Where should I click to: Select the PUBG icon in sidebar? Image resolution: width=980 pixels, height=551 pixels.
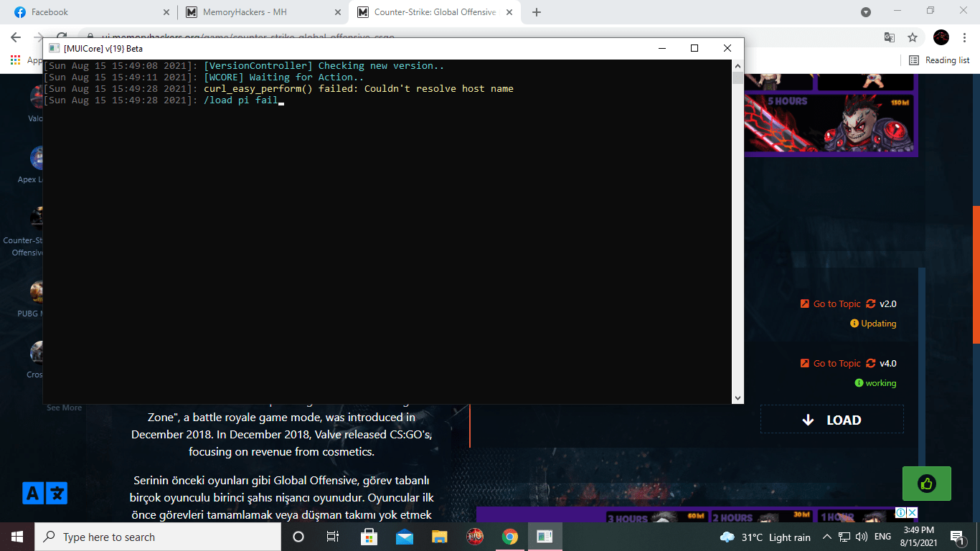tap(36, 291)
